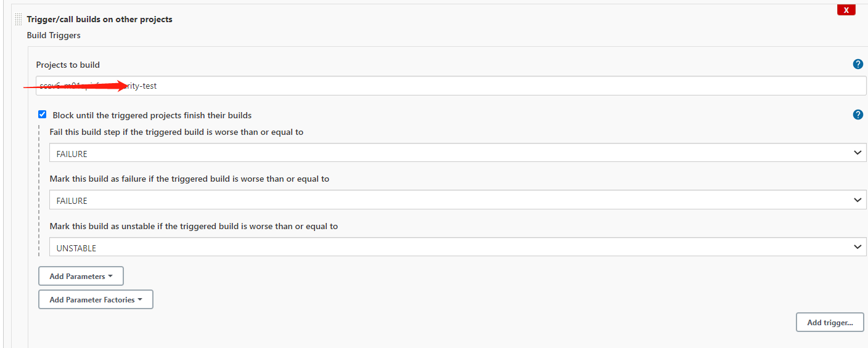Click the 'Fail this build step if' label

(x=176, y=132)
